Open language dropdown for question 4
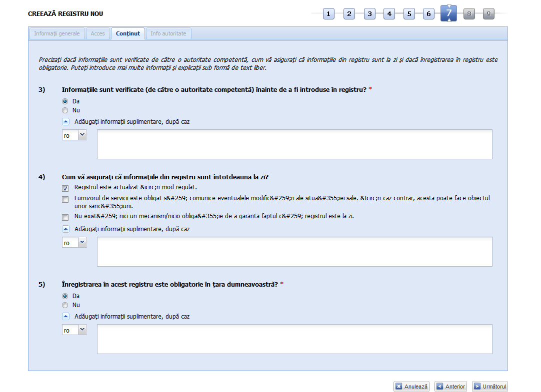This screenshot has height=392, width=541. point(74,243)
